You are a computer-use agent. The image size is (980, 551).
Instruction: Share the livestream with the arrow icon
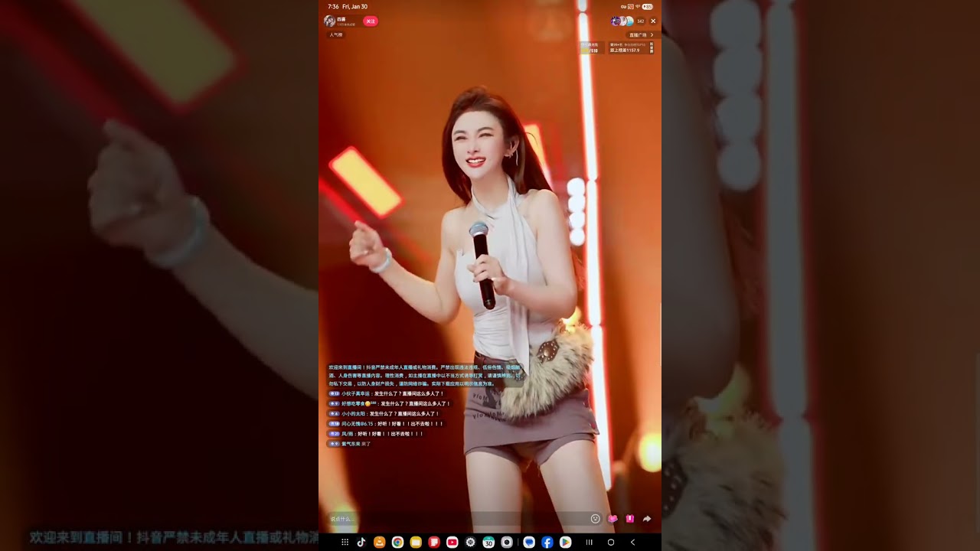coord(647,519)
